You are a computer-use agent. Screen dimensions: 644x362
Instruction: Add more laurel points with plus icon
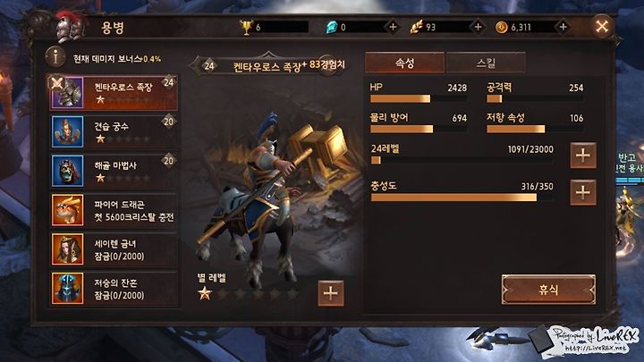pos(478,27)
